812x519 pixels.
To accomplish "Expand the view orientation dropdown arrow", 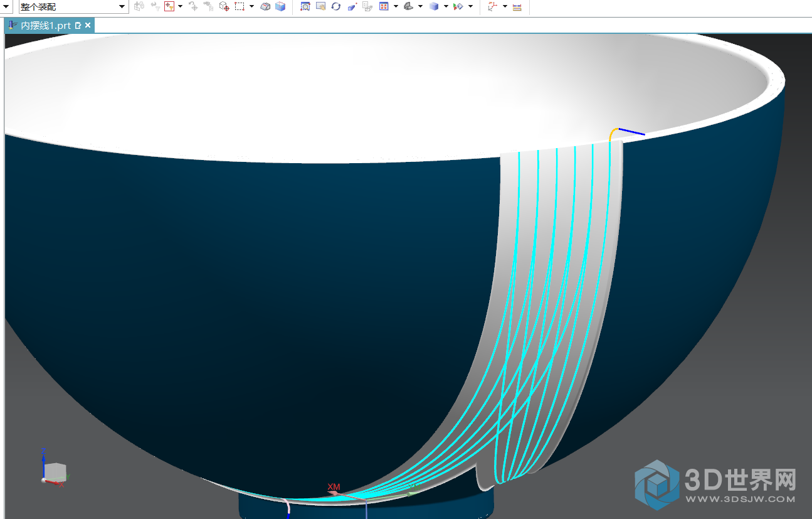I will [x=396, y=6].
